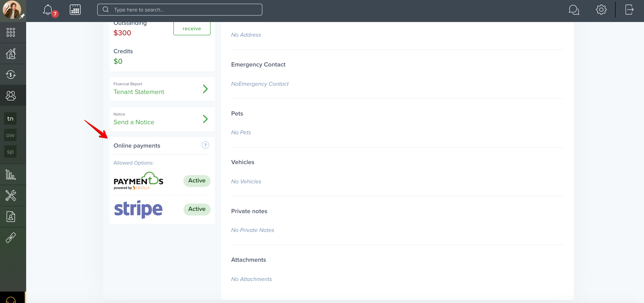Toggle the Payments Dwolla Active status

click(x=197, y=181)
